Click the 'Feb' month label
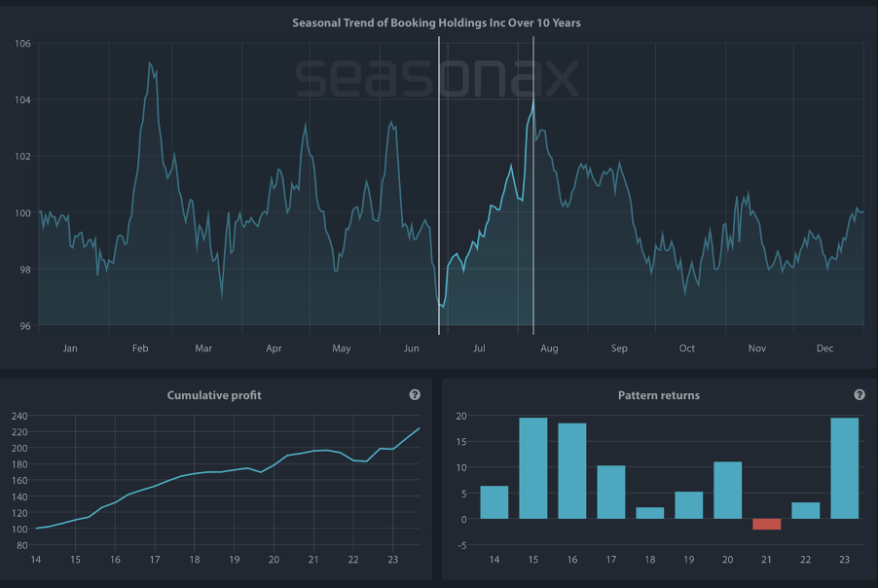Image resolution: width=878 pixels, height=588 pixels. tap(140, 349)
